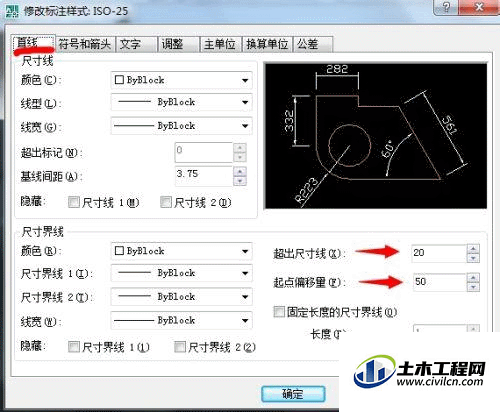Expand dimension line 线型(L) dropdown

(181, 102)
